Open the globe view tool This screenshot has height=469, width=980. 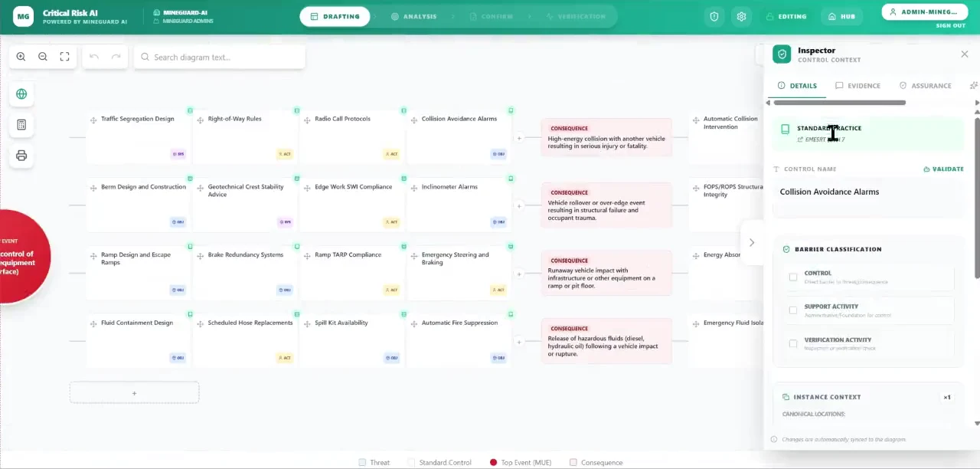point(21,93)
